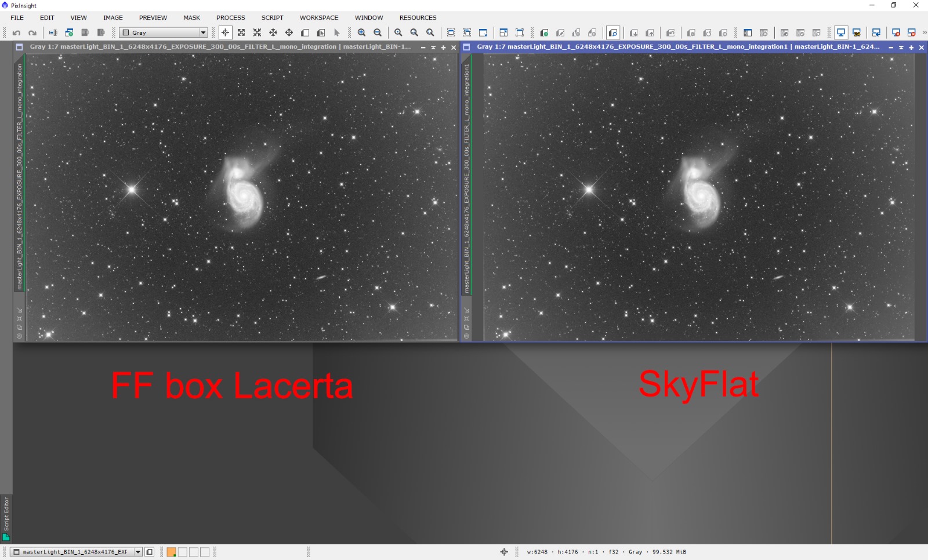928x560 pixels.
Task: Open the MASK menu
Action: tap(192, 18)
